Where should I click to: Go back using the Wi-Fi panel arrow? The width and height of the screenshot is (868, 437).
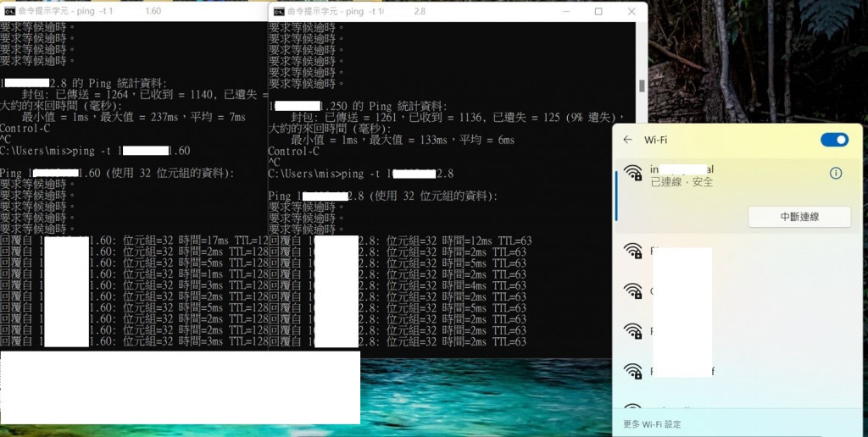tap(627, 140)
